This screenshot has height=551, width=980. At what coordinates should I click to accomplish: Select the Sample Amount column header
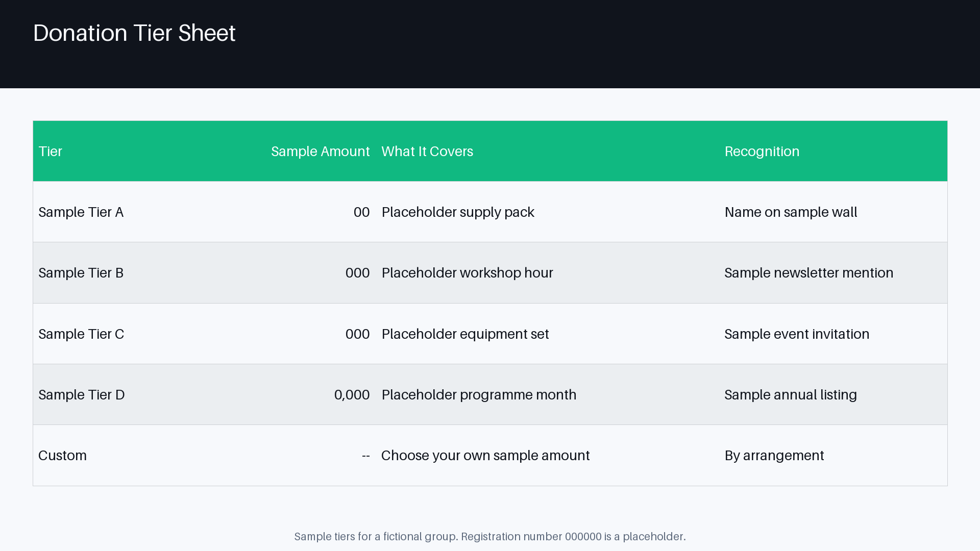(321, 152)
